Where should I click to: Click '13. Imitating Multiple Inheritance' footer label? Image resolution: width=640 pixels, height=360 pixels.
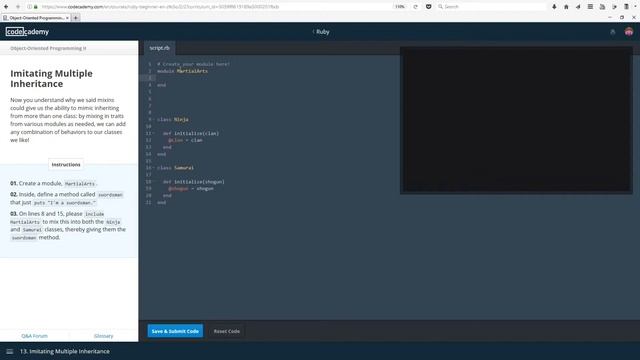[64, 351]
